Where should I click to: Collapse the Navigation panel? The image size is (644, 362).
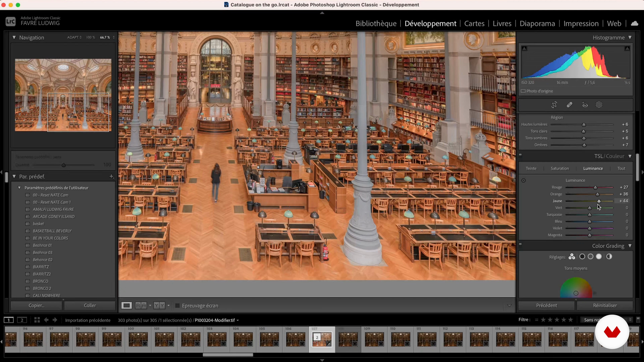(14, 38)
